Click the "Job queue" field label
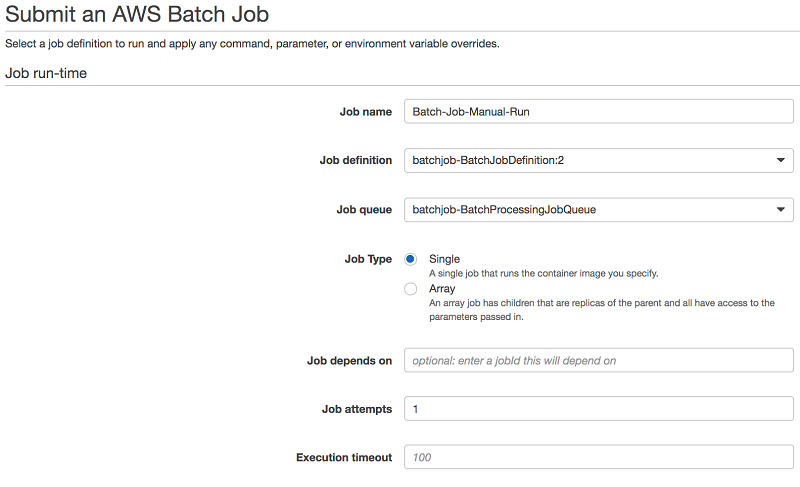This screenshot has width=800, height=487. tap(364, 210)
